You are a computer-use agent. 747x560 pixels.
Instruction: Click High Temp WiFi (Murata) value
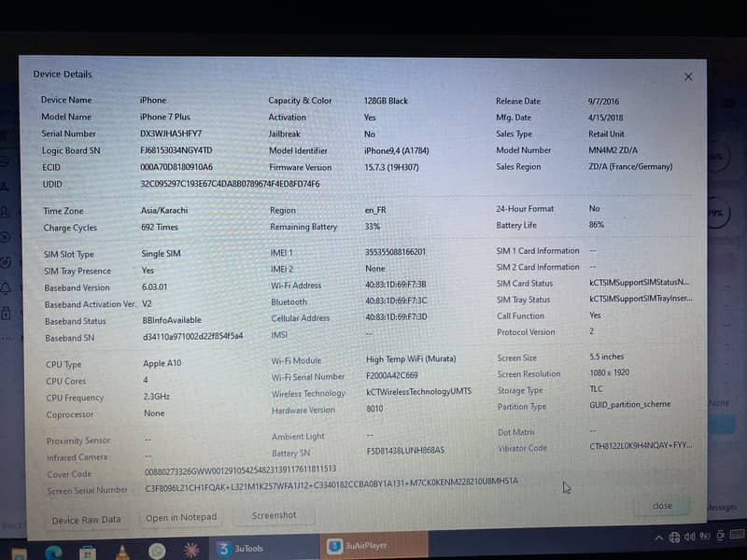(x=411, y=359)
